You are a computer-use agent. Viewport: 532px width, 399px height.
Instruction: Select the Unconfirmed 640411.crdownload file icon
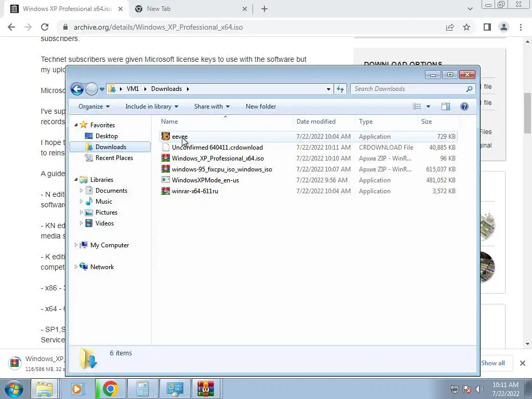[166, 147]
